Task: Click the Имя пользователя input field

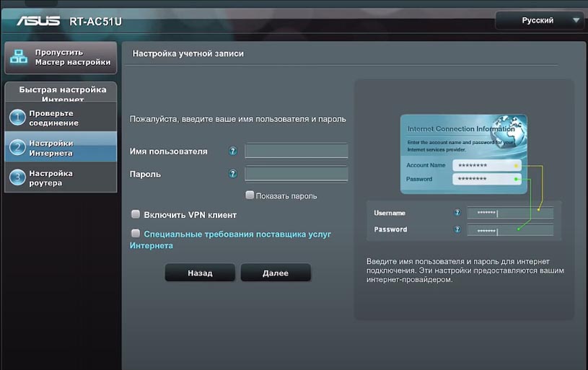Action: pyautogui.click(x=296, y=151)
